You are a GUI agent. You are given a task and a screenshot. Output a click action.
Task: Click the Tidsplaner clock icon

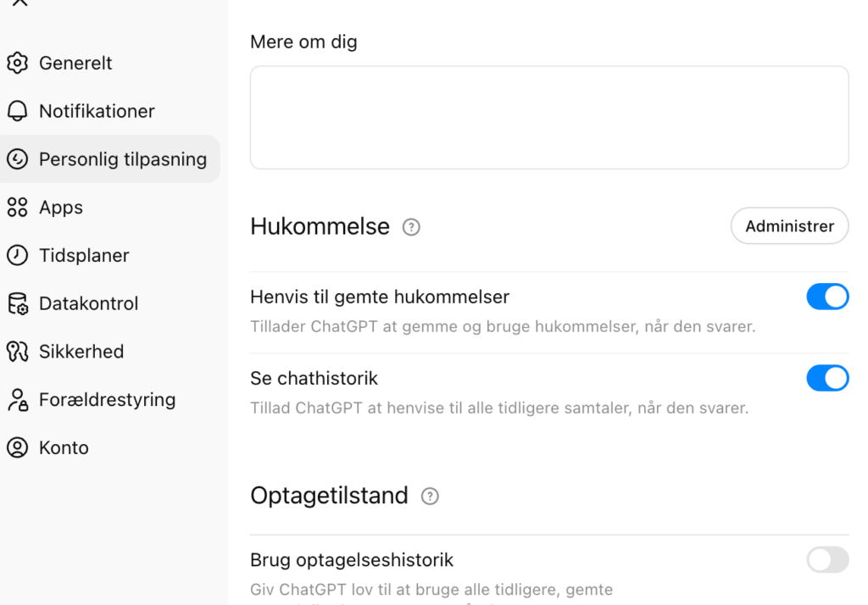19,255
